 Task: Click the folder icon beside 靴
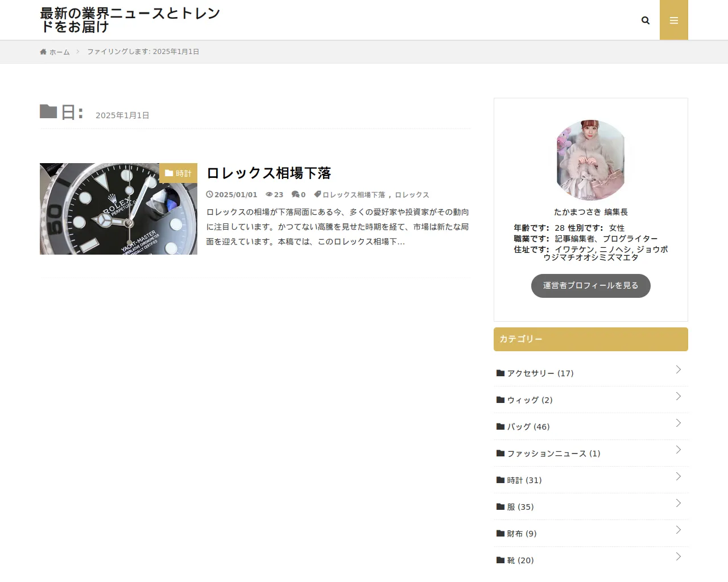500,560
